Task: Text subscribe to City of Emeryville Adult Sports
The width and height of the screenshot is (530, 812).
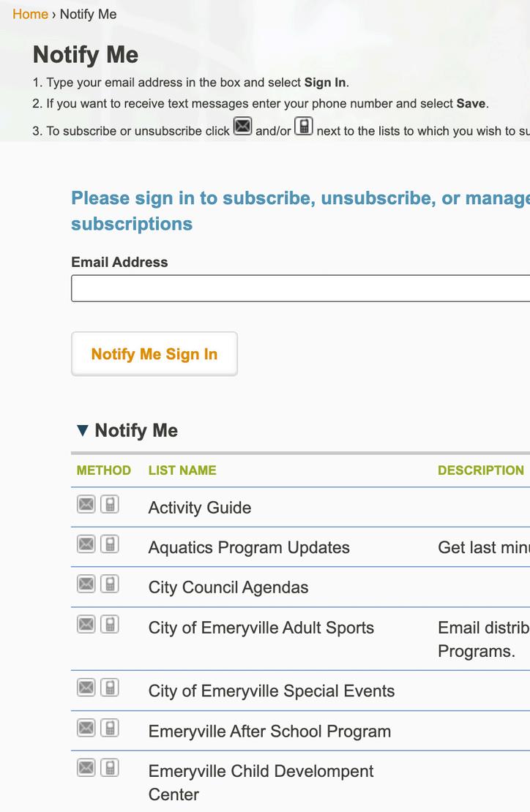Action: [110, 624]
